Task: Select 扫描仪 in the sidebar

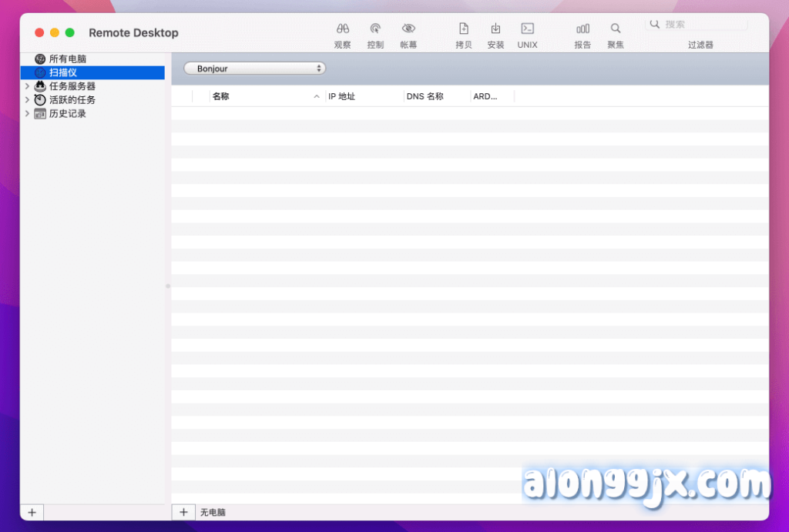Action: tap(63, 72)
